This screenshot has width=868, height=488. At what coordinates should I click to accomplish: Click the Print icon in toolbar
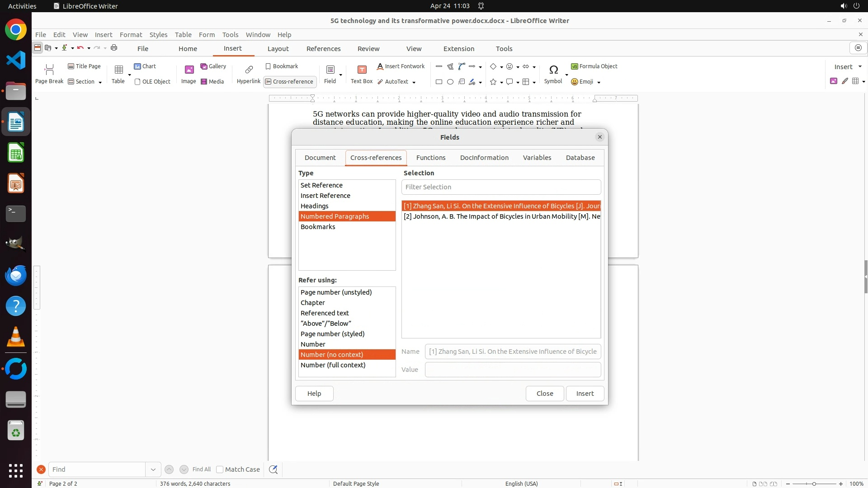coord(114,48)
